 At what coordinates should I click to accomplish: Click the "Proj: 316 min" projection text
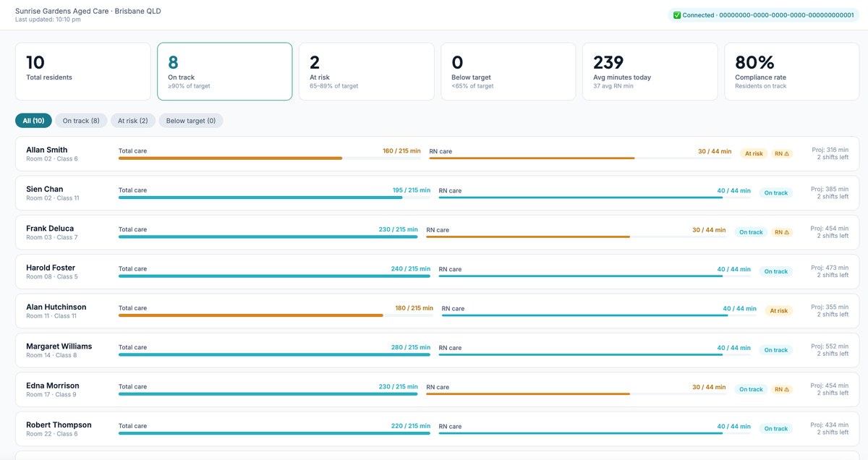click(830, 150)
